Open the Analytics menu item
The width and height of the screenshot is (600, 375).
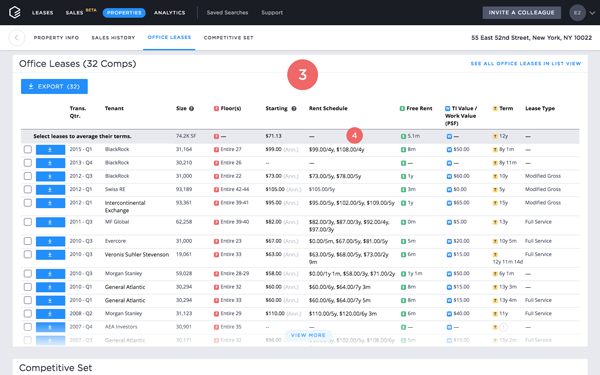(170, 13)
